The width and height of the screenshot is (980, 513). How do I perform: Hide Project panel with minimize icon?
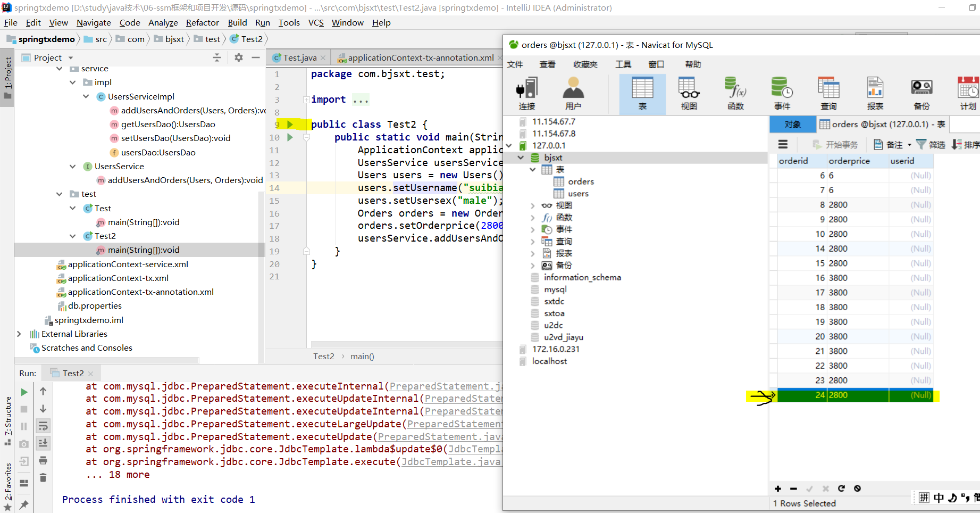tap(256, 57)
